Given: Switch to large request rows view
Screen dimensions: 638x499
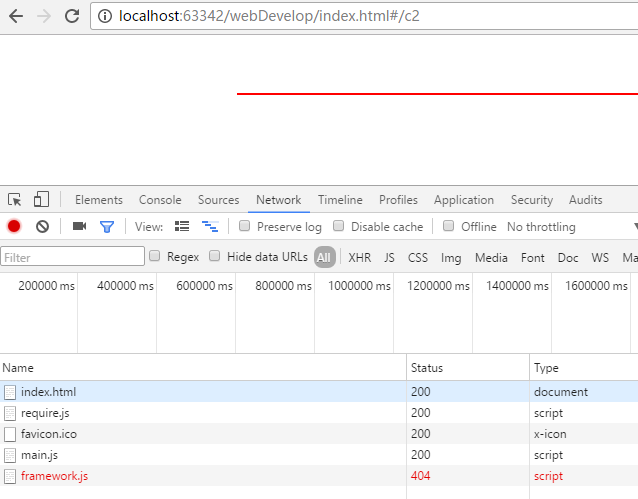Looking at the screenshot, I should click(182, 226).
